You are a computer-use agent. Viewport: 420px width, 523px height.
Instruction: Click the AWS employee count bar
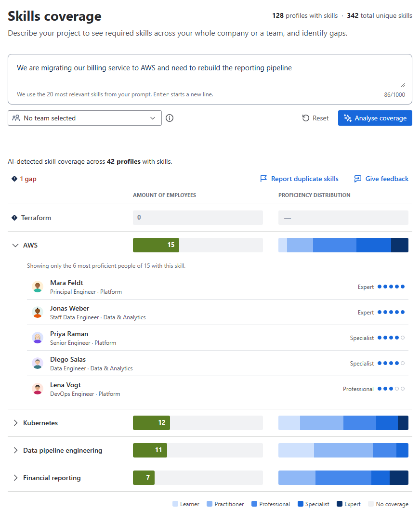(x=198, y=245)
